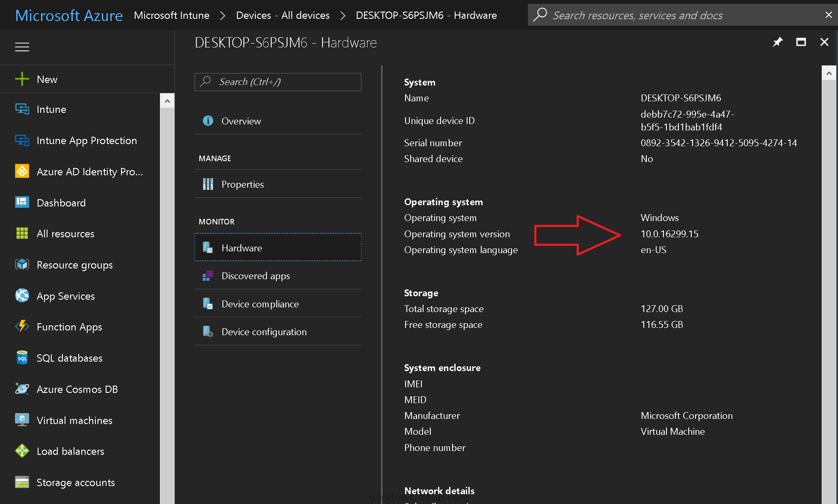
Task: Click serial number 0892-3542-1326-9412-5095-4274-14
Action: pos(719,143)
